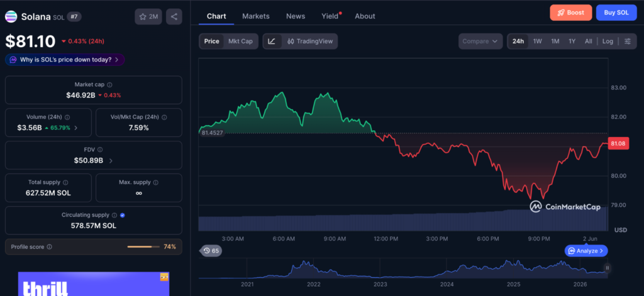Image resolution: width=644 pixels, height=296 pixels.
Task: Select the 1Y time range
Action: [x=572, y=41]
